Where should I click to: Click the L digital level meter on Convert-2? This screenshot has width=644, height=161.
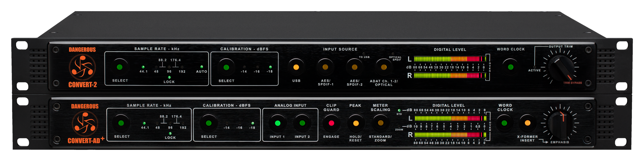click(x=450, y=59)
